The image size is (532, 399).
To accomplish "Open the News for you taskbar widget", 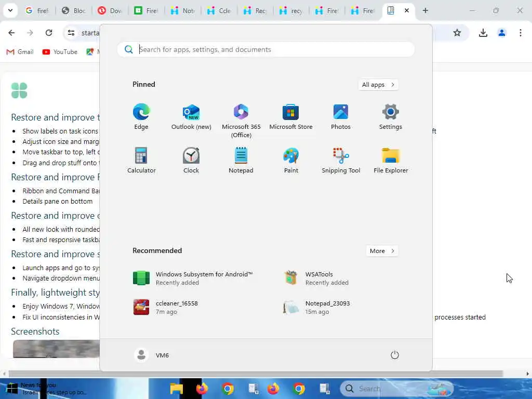I will 54,389.
